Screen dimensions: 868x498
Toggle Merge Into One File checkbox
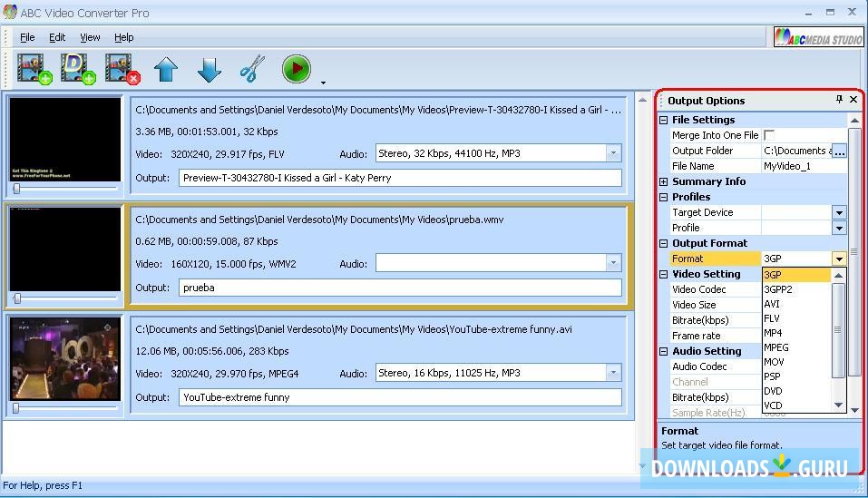click(x=768, y=135)
